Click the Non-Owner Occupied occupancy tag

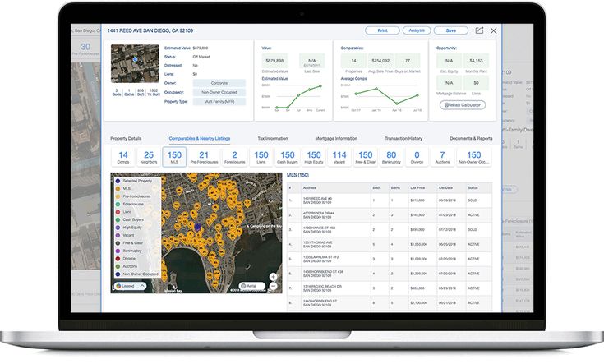219,92
